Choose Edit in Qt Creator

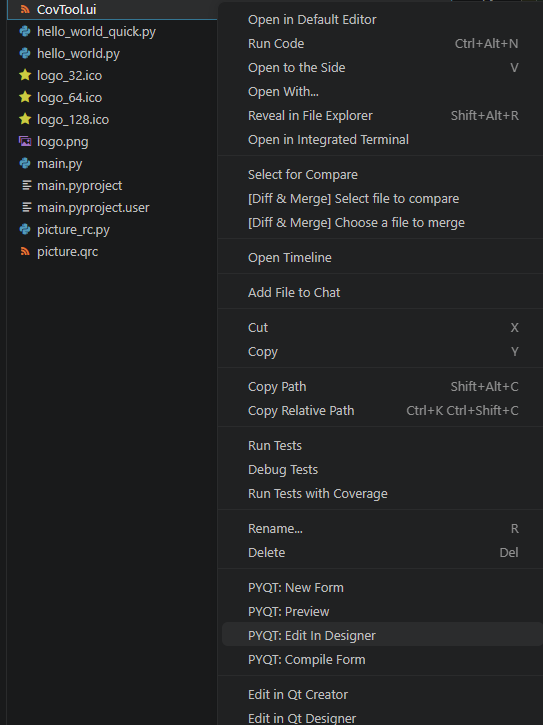pyautogui.click(x=382, y=694)
